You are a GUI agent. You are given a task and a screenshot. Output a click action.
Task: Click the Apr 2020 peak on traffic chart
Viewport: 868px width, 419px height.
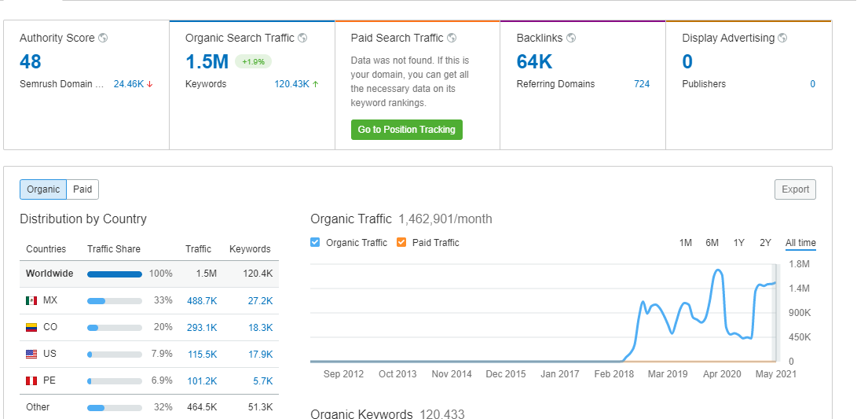tap(718, 270)
